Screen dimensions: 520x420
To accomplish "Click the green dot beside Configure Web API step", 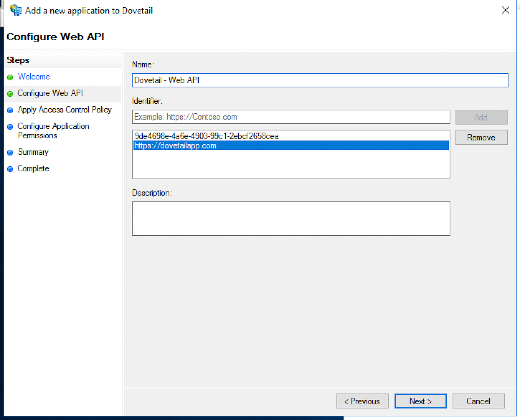I will (x=10, y=94).
